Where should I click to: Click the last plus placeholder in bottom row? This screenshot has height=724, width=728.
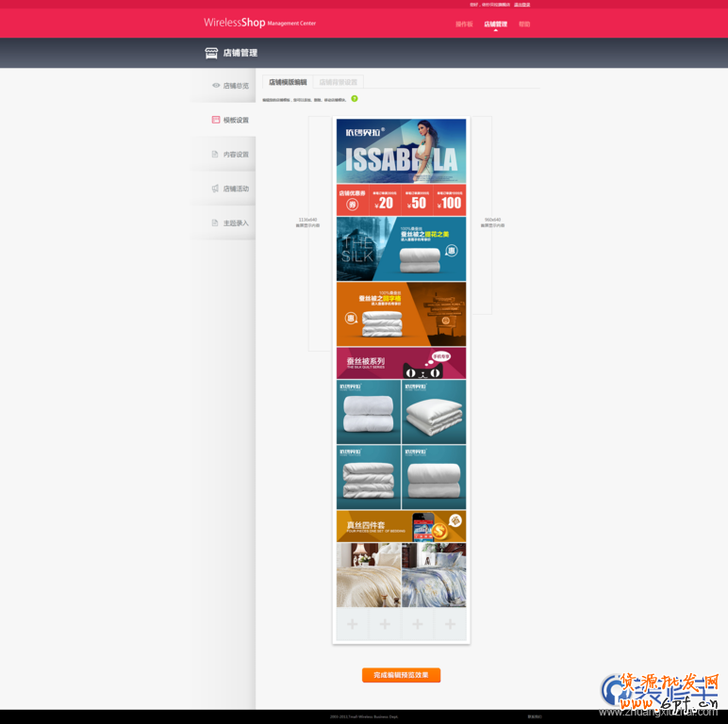click(450, 624)
